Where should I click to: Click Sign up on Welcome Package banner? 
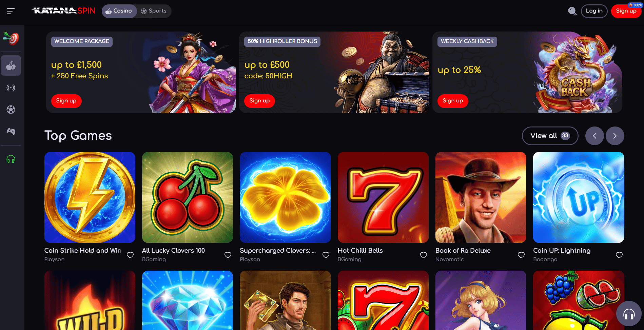click(x=66, y=101)
